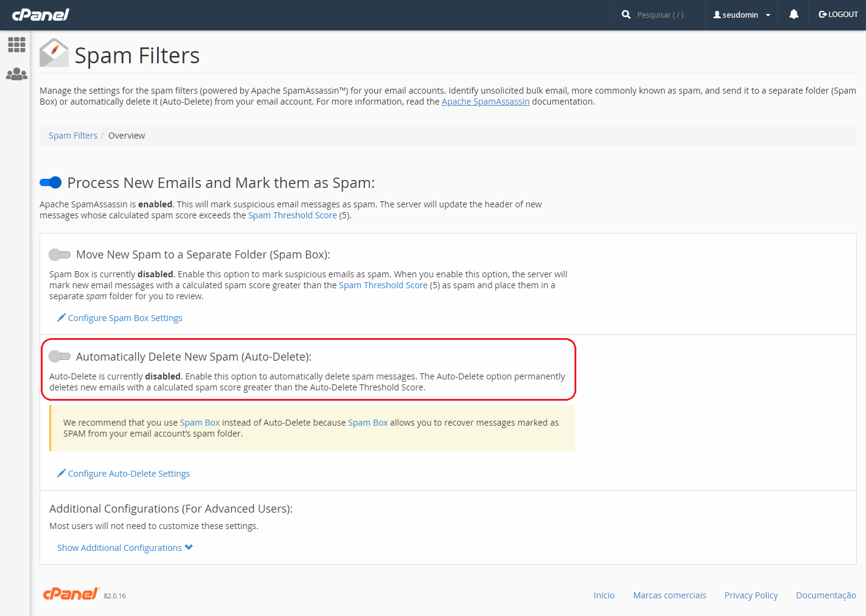Click pencil icon beside Configure Auto-Delete Settings
This screenshot has width=866, height=616.
(x=61, y=473)
